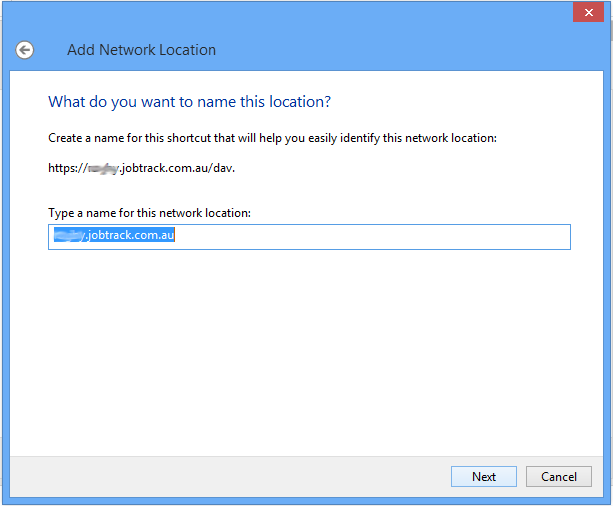Click the "Add Network Location" title text
The image size is (613, 506).
click(141, 50)
